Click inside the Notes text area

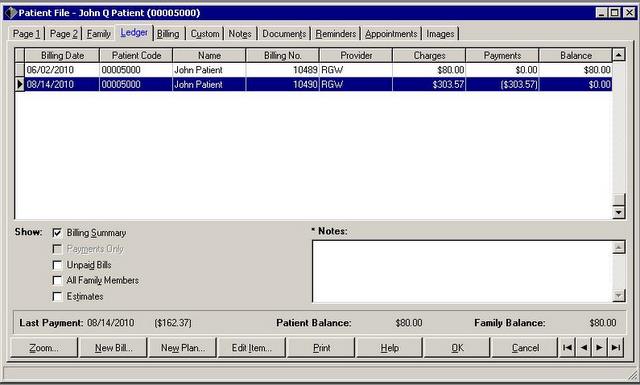point(463,272)
